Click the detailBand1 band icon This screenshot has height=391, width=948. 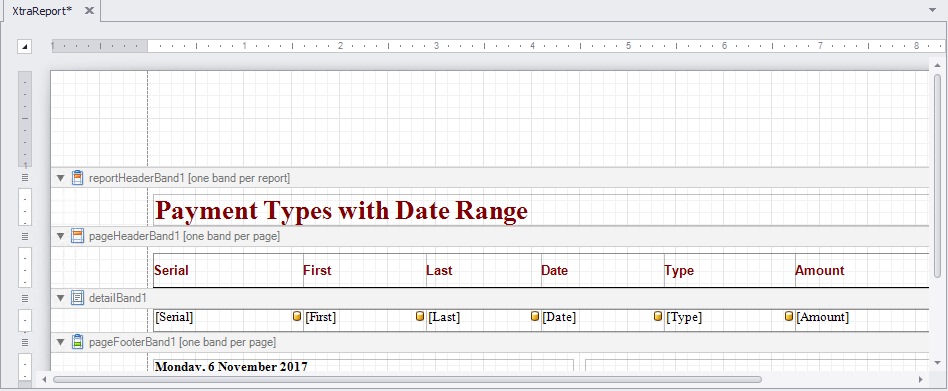(77, 297)
